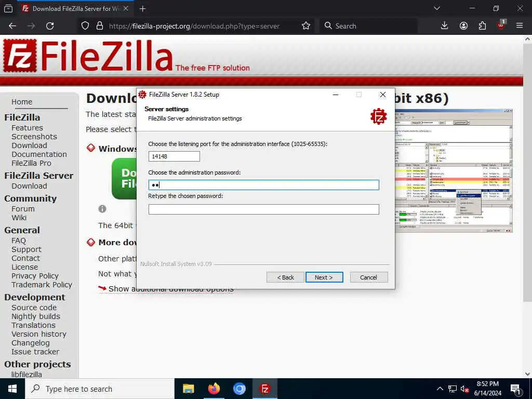This screenshot has height=399, width=532.
Task: Open the Firefox downloads panel
Action: point(444,26)
